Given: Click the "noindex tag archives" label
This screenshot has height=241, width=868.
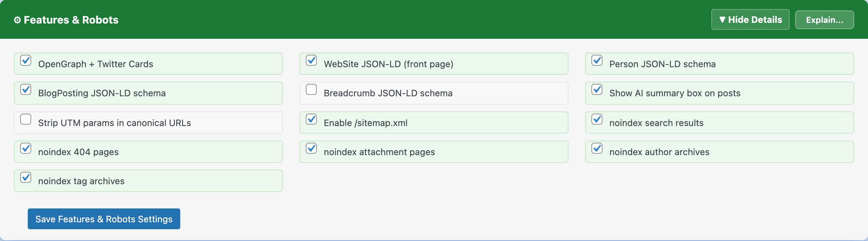Looking at the screenshot, I should tap(81, 181).
